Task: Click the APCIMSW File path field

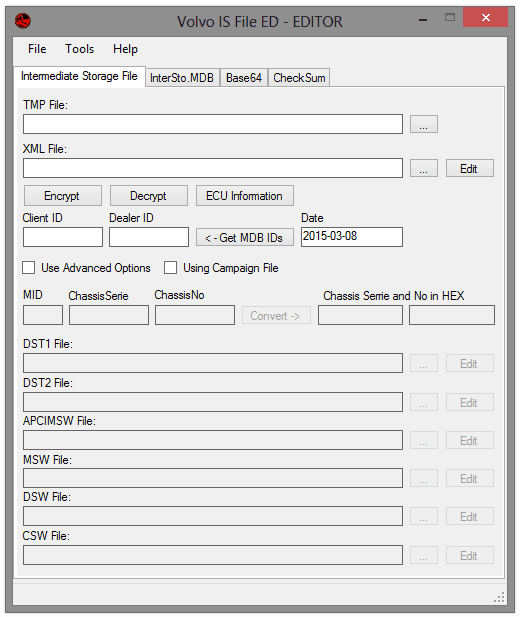Action: (x=213, y=440)
